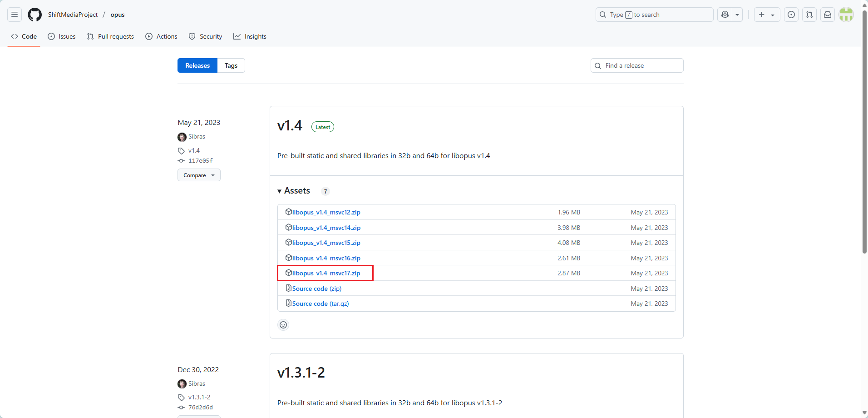Open the pull requests header icon
Image resolution: width=868 pixels, height=418 pixels.
point(809,15)
